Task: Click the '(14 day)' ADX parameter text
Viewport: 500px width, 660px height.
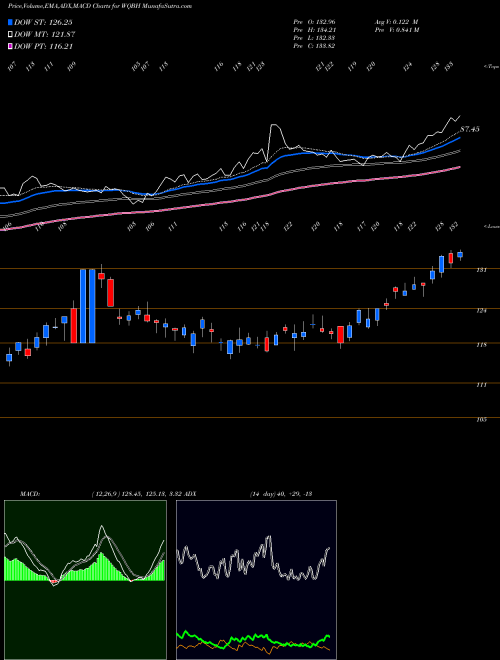Action: coord(263,493)
